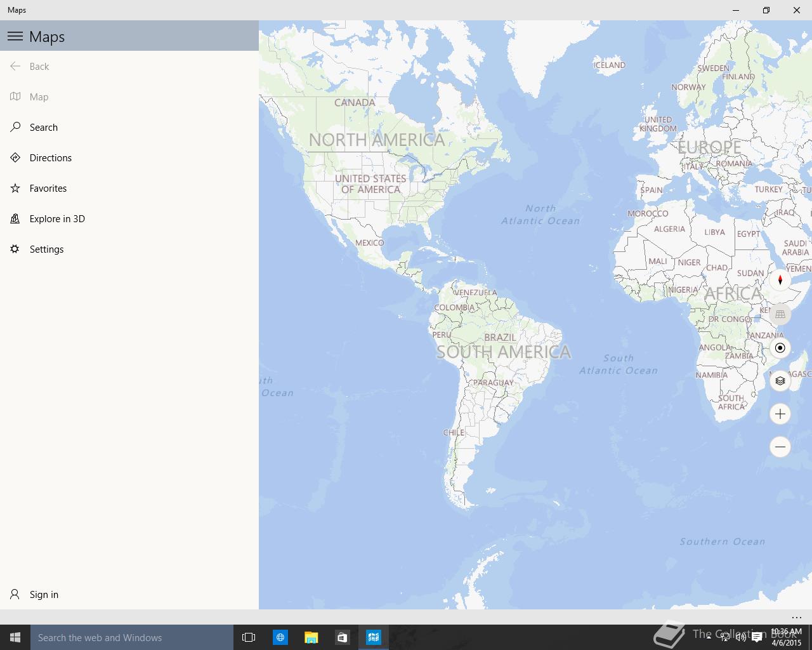The height and width of the screenshot is (650, 812).
Task: Click MEXICO label on map
Action: pos(369,242)
